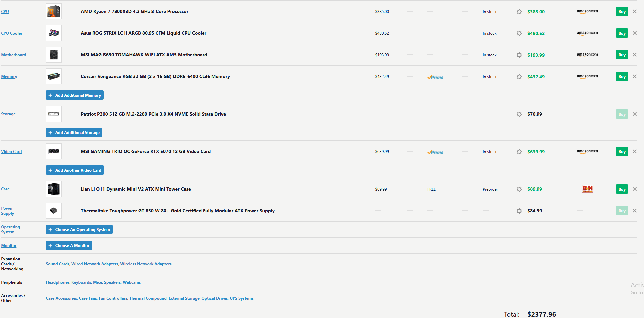Click the $385.00 green CPU price

536,12
